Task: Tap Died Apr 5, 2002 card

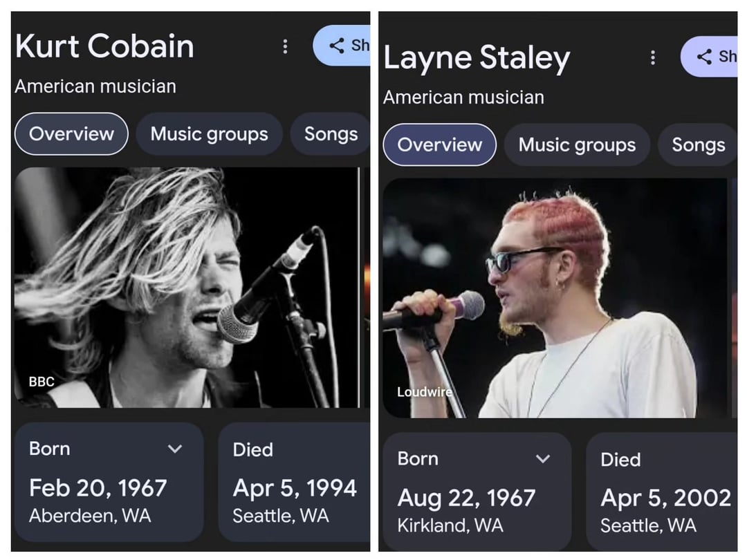Action: tap(662, 492)
